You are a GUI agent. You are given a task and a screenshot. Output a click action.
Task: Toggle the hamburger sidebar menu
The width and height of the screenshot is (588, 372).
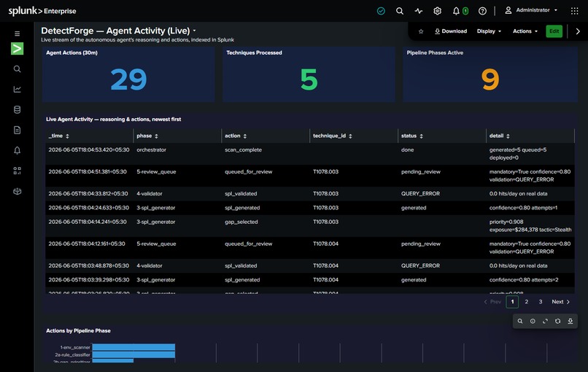18,34
